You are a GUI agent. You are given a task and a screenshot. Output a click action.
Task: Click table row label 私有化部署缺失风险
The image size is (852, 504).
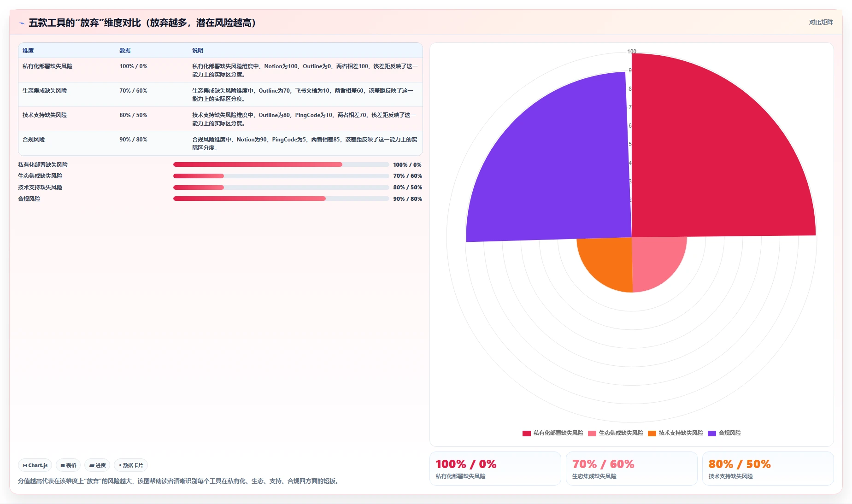[47, 66]
